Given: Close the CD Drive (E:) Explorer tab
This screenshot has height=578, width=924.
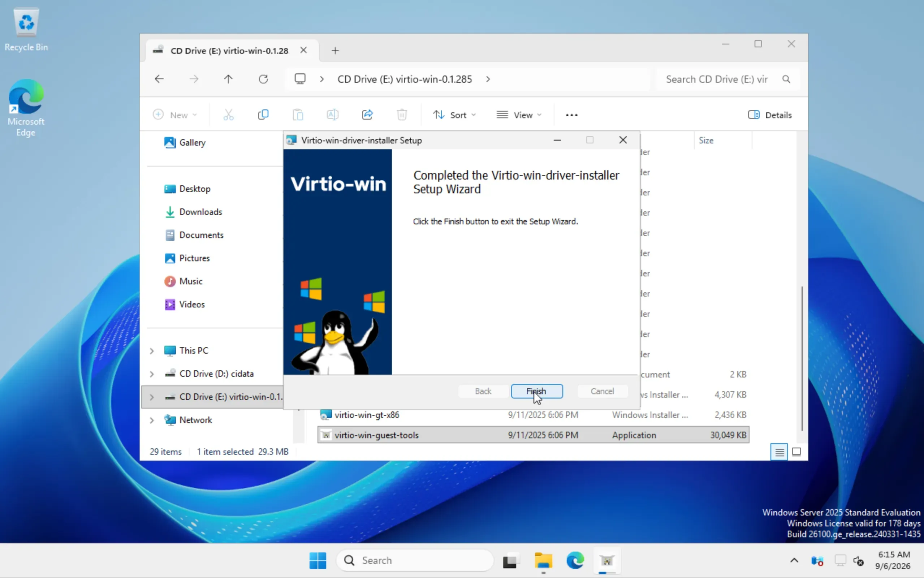Looking at the screenshot, I should point(303,50).
